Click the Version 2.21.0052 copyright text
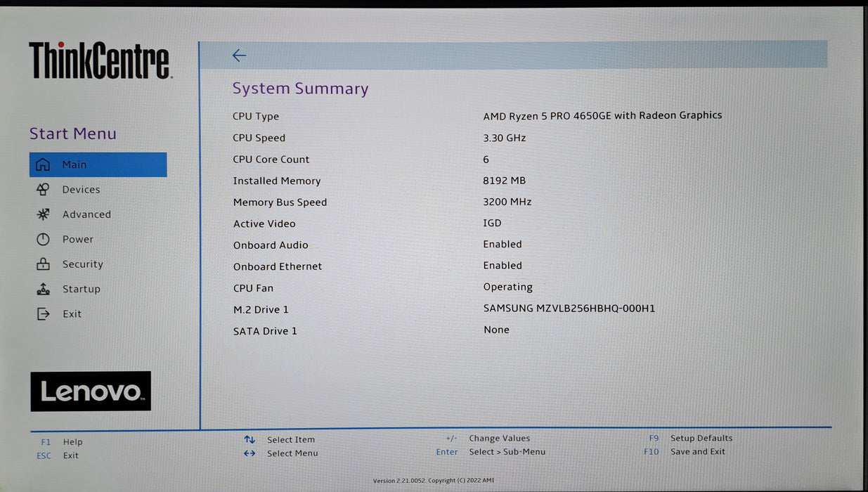Image resolution: width=868 pixels, height=492 pixels. click(x=433, y=481)
